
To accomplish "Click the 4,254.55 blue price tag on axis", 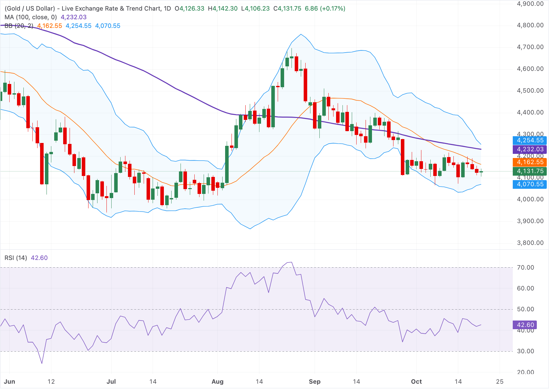I will click(530, 140).
